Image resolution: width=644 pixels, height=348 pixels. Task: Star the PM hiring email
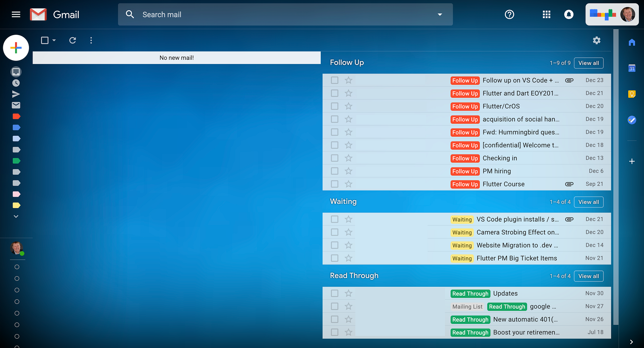pyautogui.click(x=348, y=171)
